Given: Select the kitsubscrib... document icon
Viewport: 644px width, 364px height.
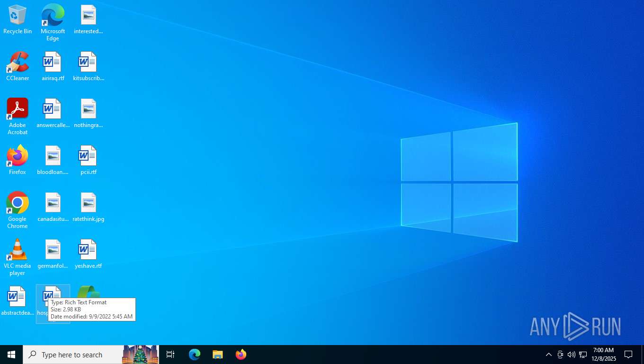Looking at the screenshot, I should coord(88,66).
